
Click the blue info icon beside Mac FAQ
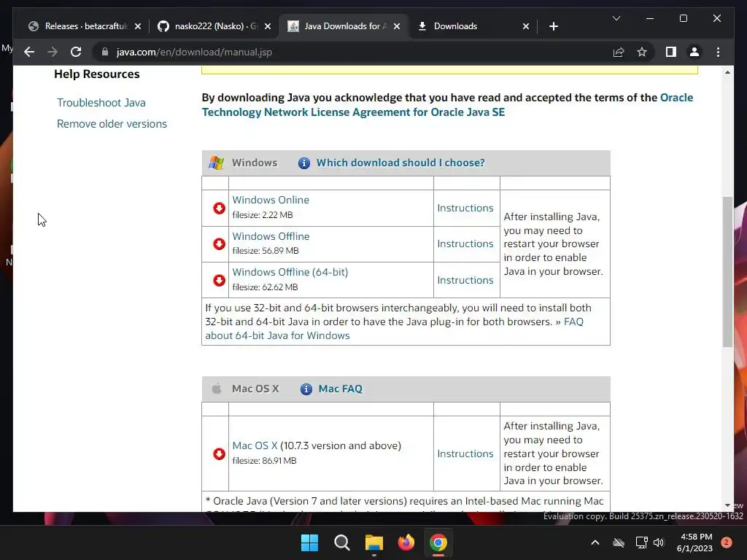306,389
